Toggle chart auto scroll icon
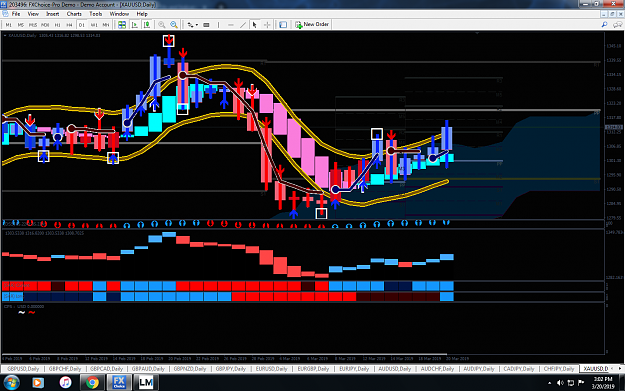The width and height of the screenshot is (625, 391). pyautogui.click(x=147, y=25)
